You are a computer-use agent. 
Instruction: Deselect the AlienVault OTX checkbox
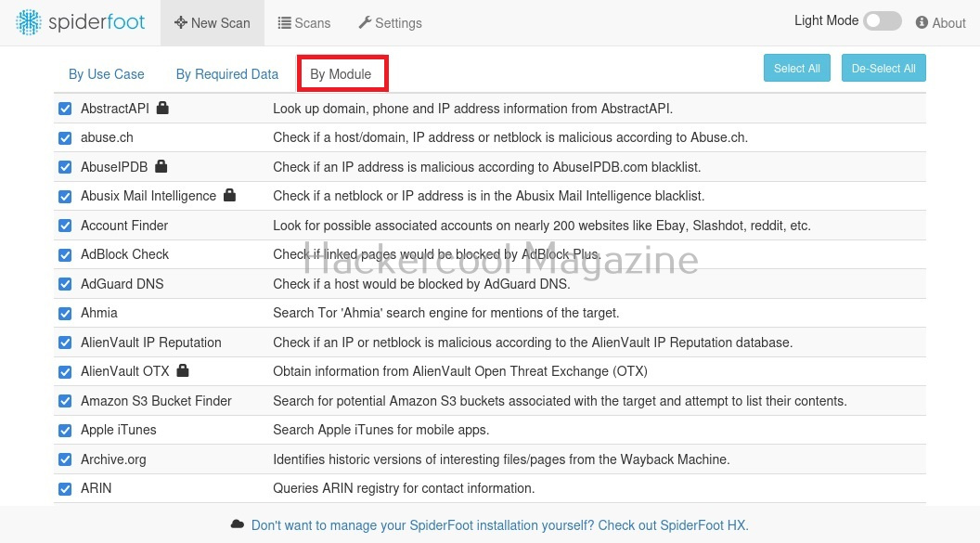pos(65,372)
